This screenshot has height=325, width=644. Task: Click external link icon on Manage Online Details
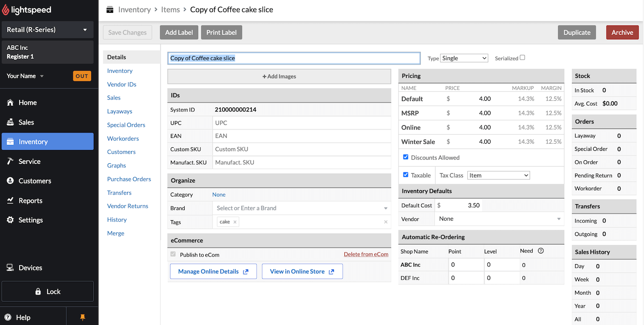tap(246, 272)
